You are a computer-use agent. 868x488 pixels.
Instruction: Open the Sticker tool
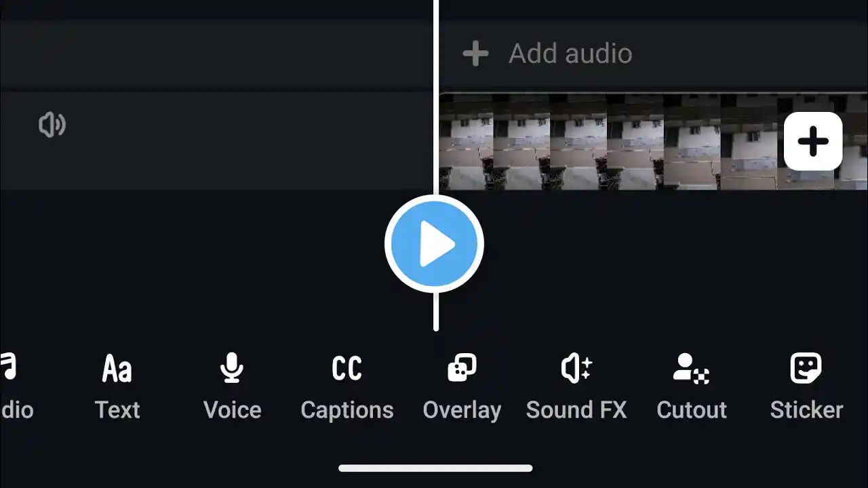[x=806, y=387]
